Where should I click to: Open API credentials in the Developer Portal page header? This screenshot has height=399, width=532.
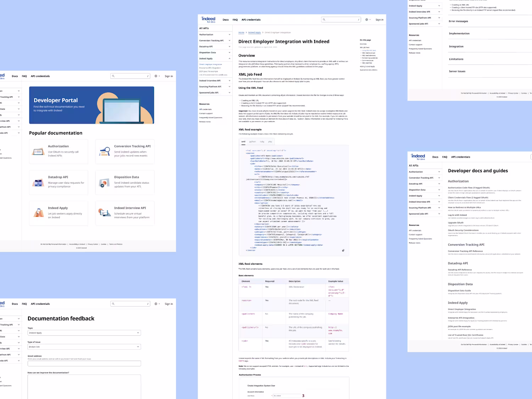pyautogui.click(x=40, y=76)
